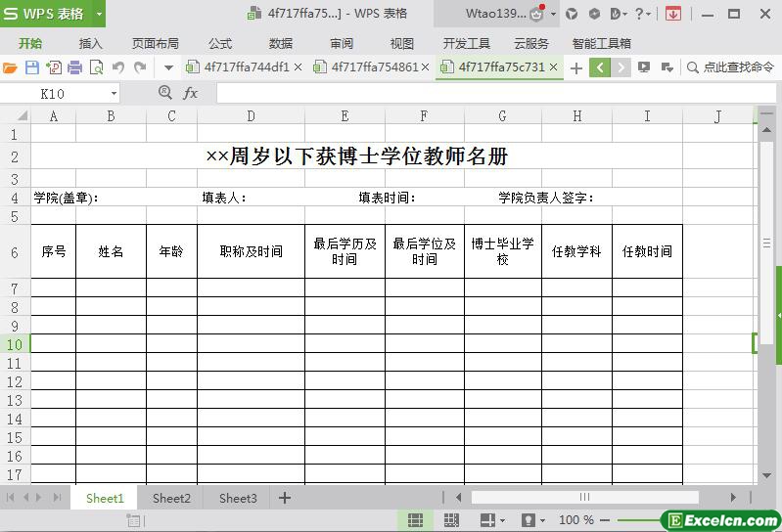Open the tab list dropdown icon
The image size is (782, 532).
(667, 67)
